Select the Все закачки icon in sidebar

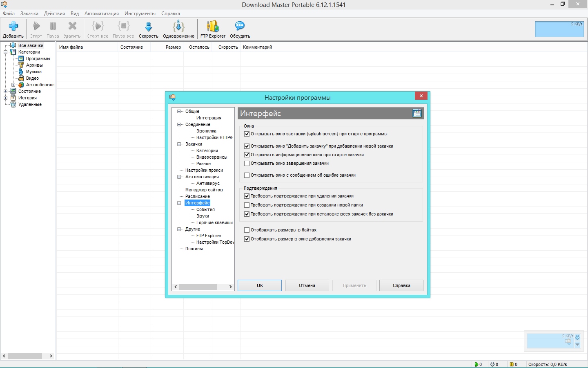(13, 45)
